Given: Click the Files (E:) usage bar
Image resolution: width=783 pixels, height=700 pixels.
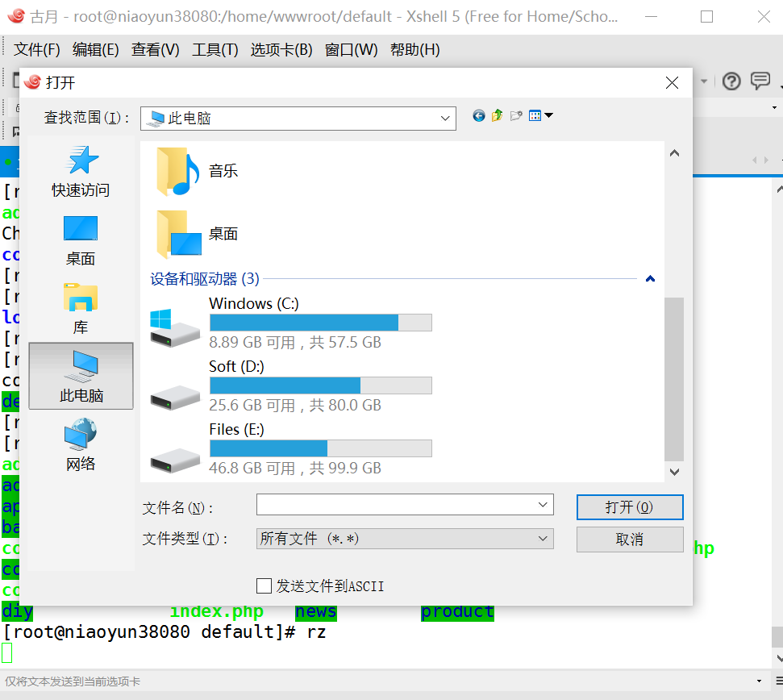Looking at the screenshot, I should click(x=321, y=448).
